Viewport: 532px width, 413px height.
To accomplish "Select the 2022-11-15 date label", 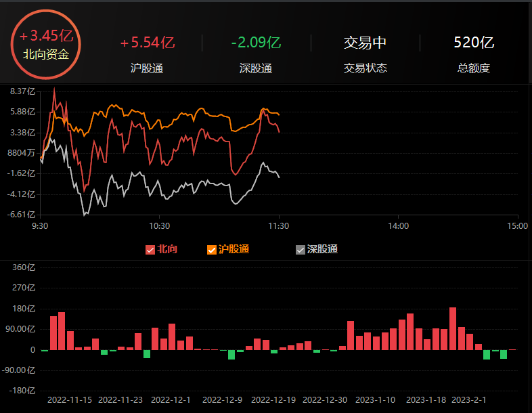I will coord(70,400).
